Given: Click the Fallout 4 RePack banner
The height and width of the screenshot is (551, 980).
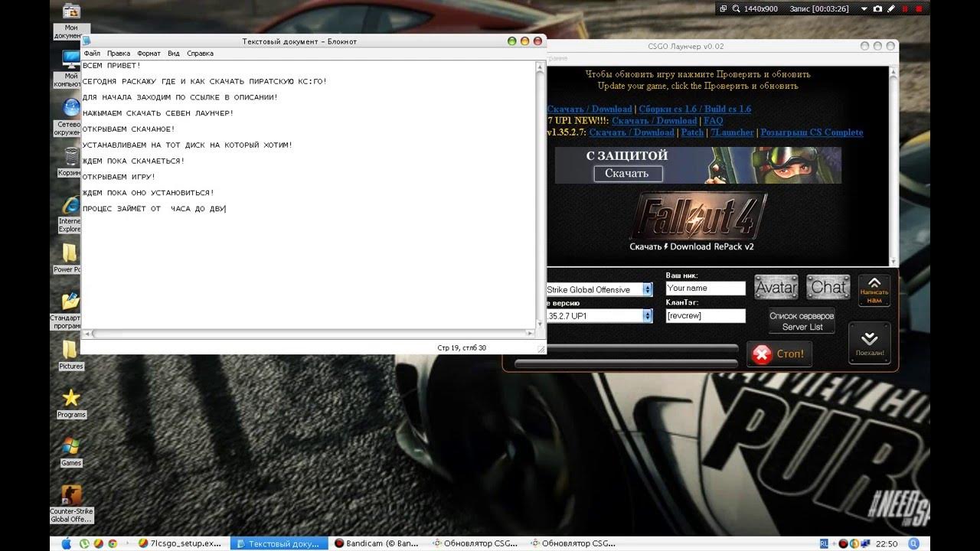Looking at the screenshot, I should [697, 223].
